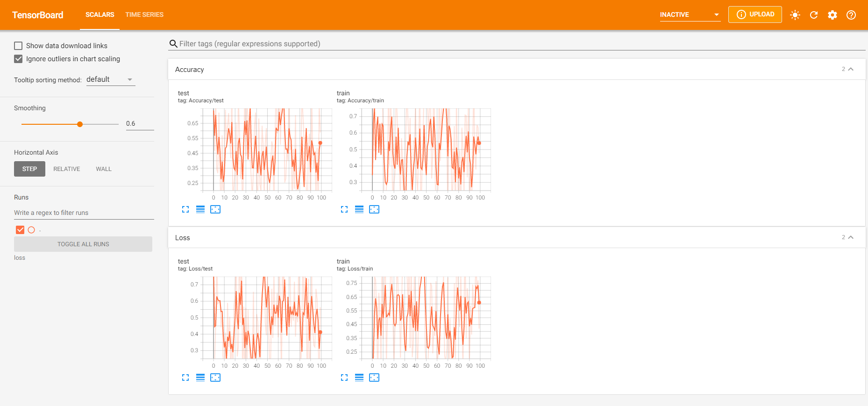Viewport: 868px width, 406px height.
Task: Expand Loss/test chart to full size
Action: click(x=185, y=378)
